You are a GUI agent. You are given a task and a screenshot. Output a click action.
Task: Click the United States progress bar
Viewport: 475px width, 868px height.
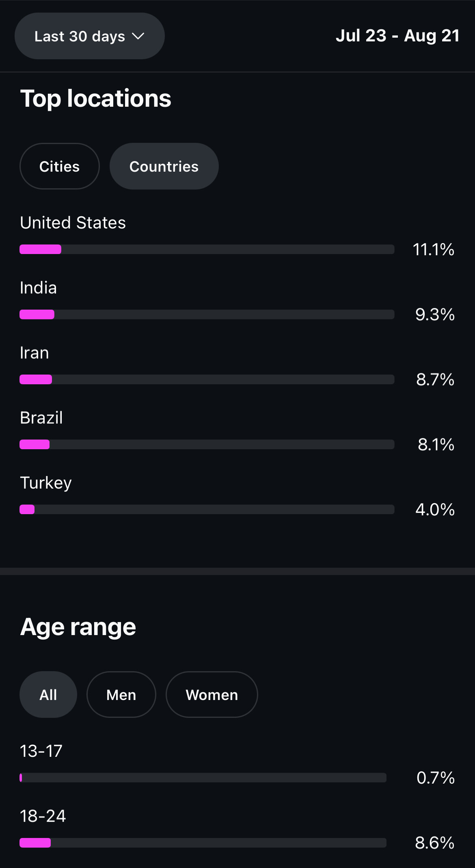207,249
